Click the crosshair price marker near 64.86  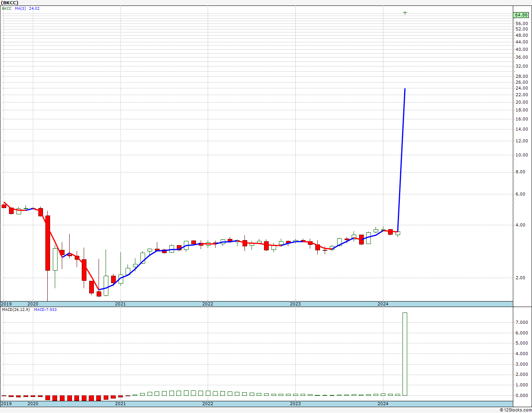405,13
